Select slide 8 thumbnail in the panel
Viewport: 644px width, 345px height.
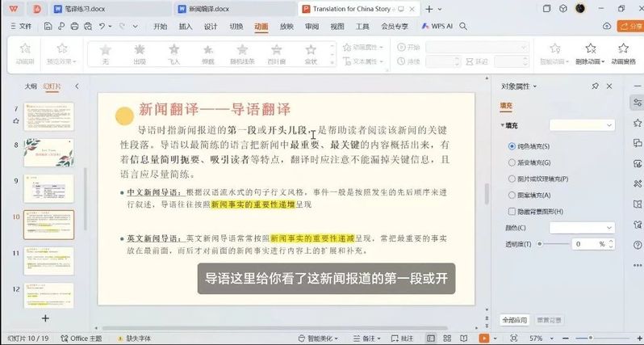pos(48,152)
